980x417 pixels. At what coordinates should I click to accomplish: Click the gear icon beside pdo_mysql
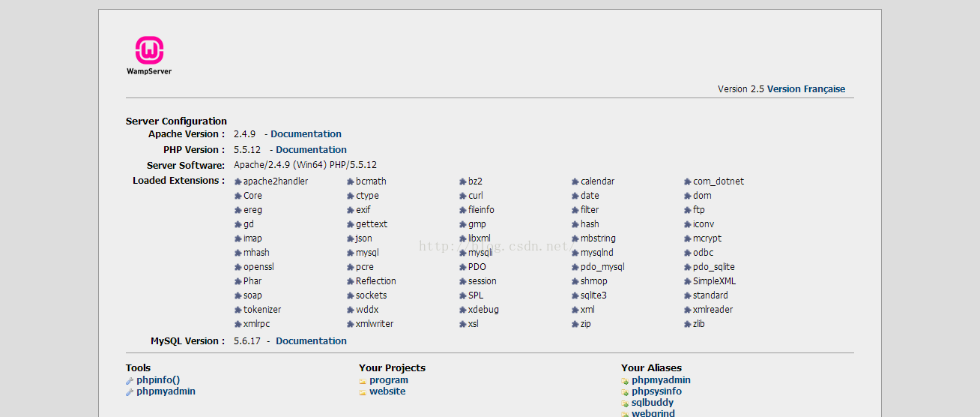pos(575,267)
